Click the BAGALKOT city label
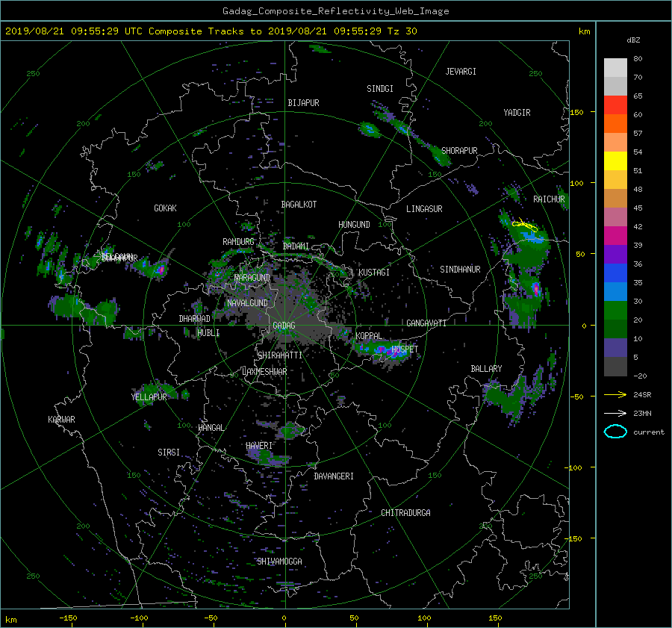Screen dimensions: 672x628 (x=299, y=205)
